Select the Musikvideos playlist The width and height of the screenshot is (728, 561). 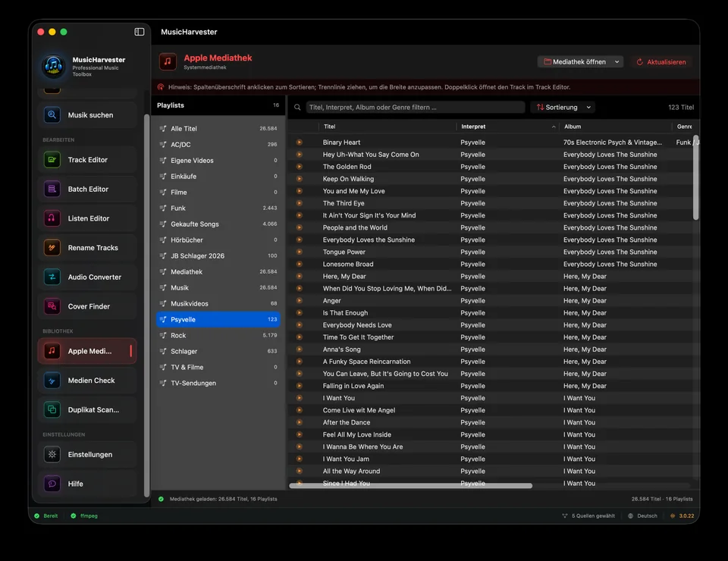click(x=218, y=303)
